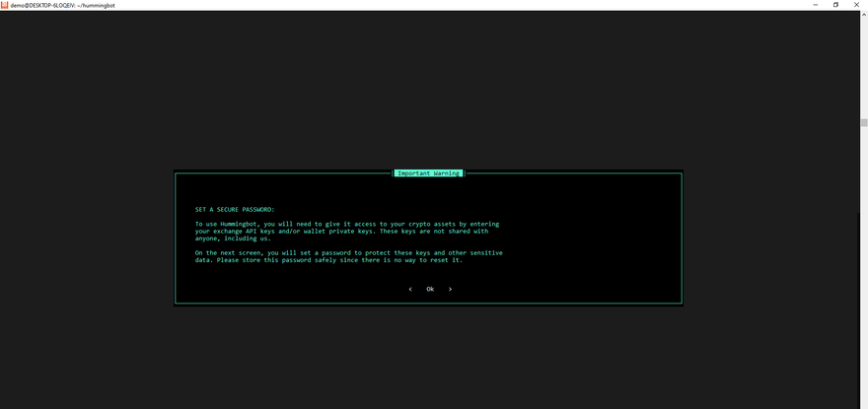The height and width of the screenshot is (409, 868).
Task: Click the vertical scrollbar thumb
Action: tap(864, 122)
